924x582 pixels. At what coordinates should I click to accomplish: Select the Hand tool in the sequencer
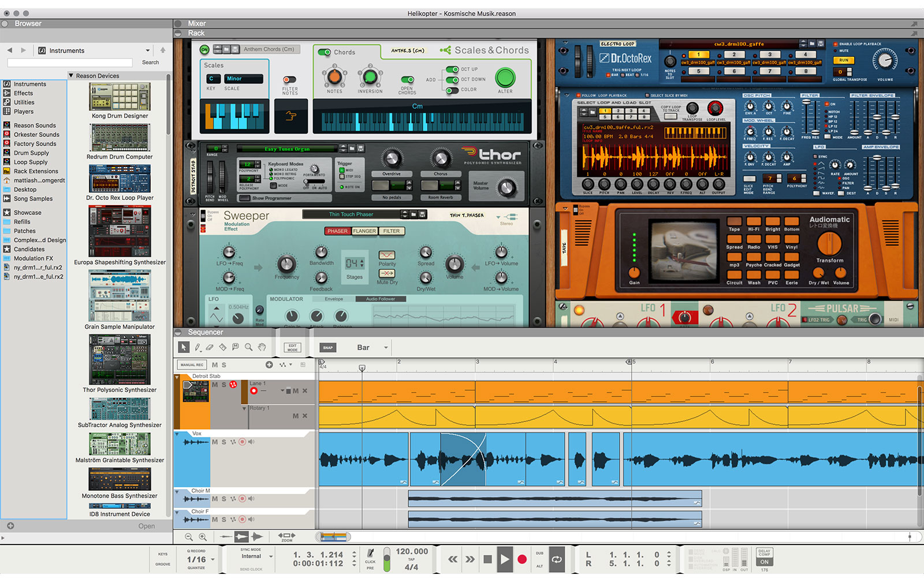click(x=261, y=347)
